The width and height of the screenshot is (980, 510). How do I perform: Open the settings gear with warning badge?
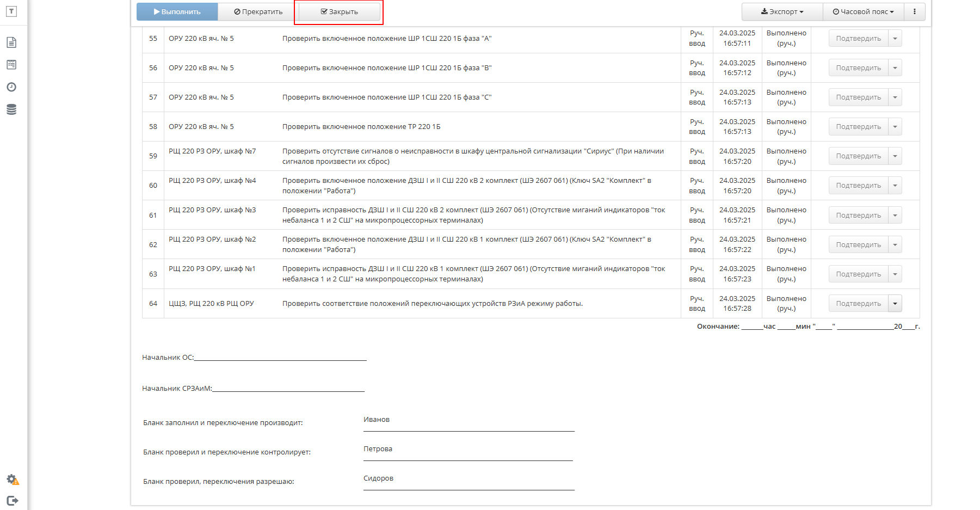(x=13, y=480)
